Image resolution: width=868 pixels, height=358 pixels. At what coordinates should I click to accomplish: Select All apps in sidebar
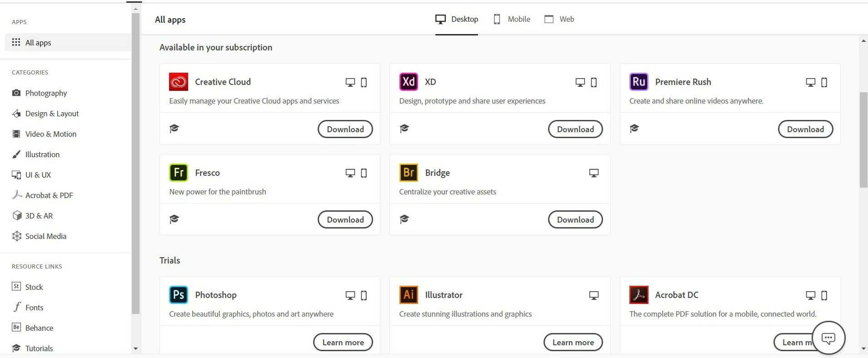click(68, 42)
